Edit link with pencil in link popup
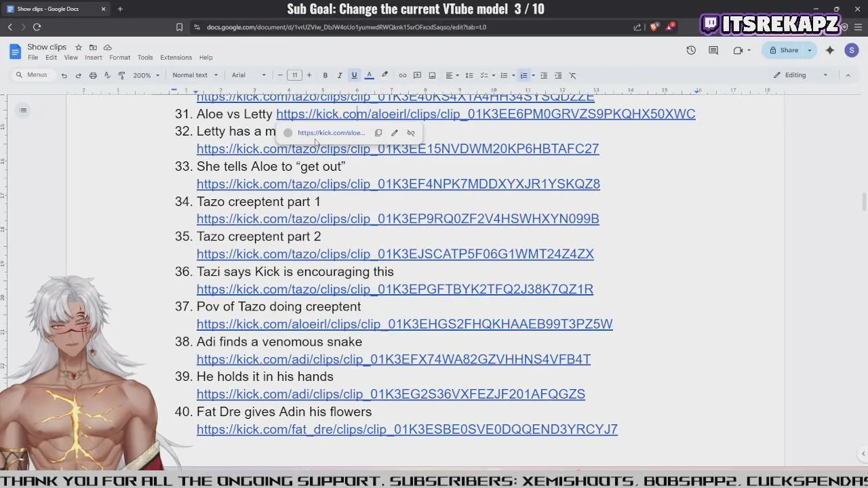Image resolution: width=868 pixels, height=488 pixels. click(395, 133)
